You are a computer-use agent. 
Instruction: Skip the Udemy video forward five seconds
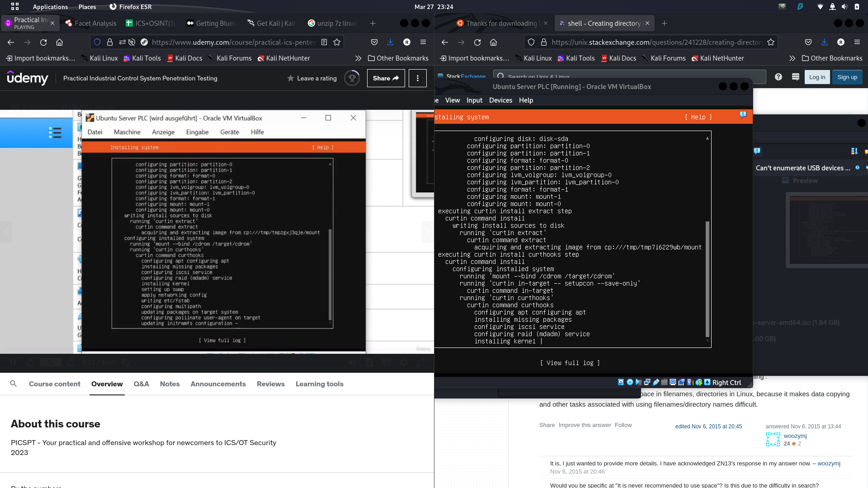click(x=71, y=362)
